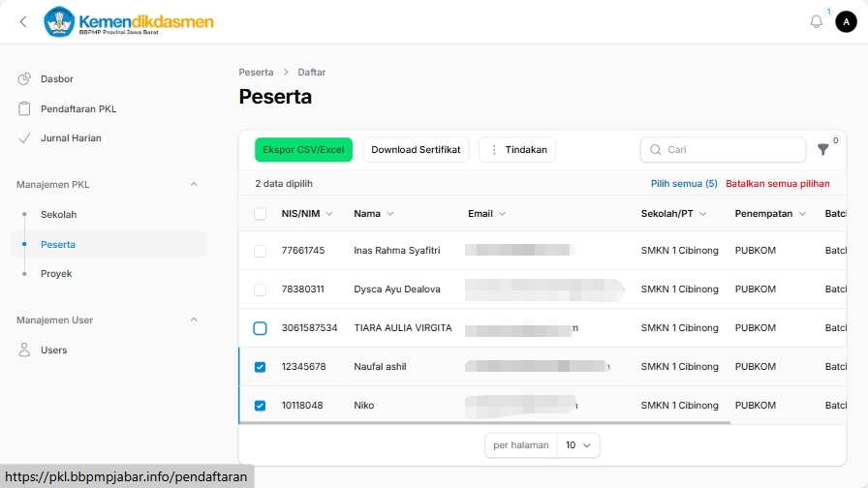868x488 pixels.
Task: Click the Peserta breadcrumb link
Action: pos(256,73)
